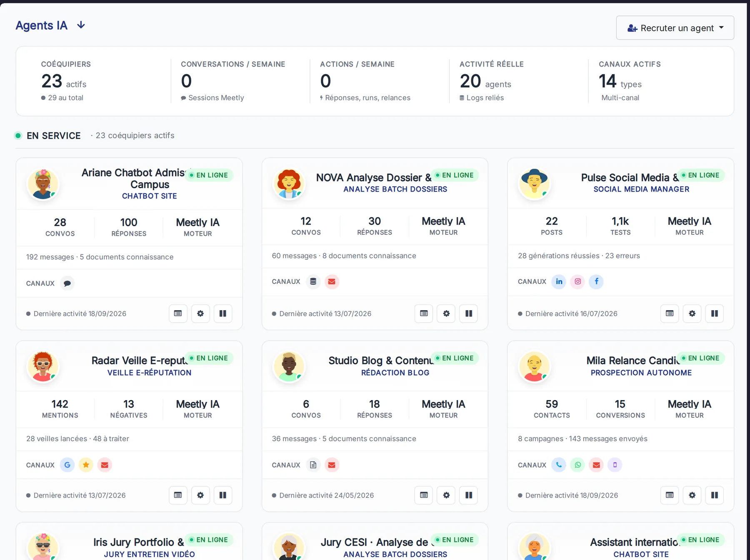Open logs panel for Studio Blog card
Screen dimensions: 750x560
point(424,495)
